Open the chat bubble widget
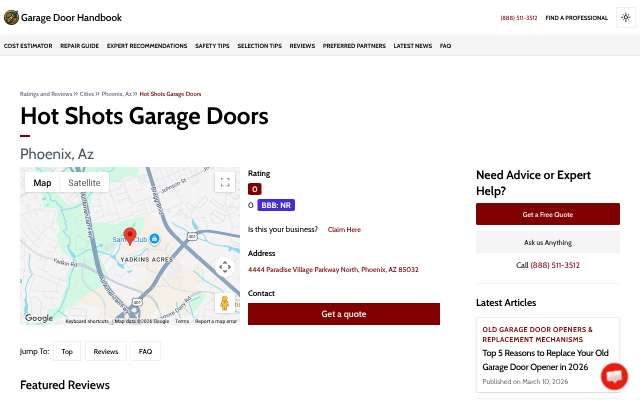The width and height of the screenshot is (640, 400). point(614,376)
